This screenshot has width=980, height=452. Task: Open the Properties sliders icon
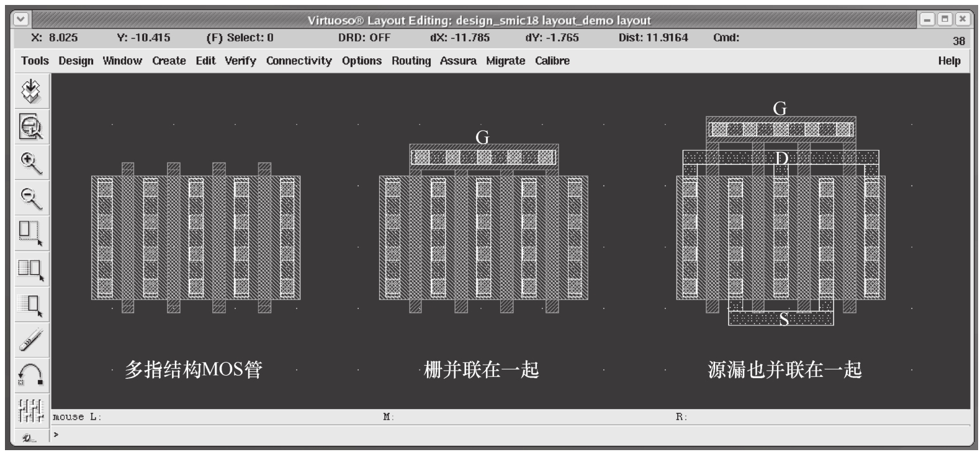pyautogui.click(x=31, y=410)
